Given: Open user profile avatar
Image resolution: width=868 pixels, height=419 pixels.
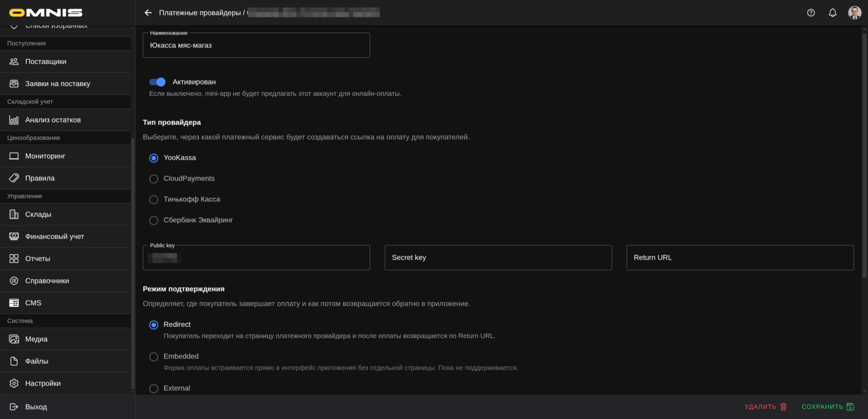Looking at the screenshot, I should pos(854,13).
